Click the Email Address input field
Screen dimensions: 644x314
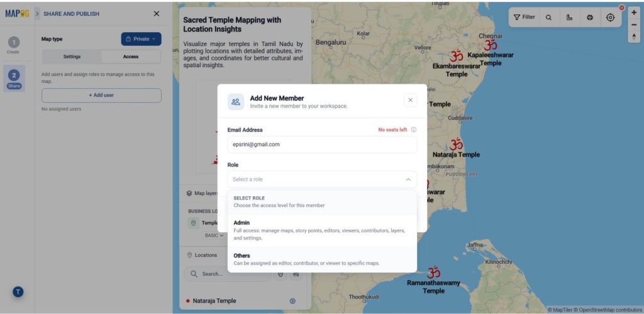pyautogui.click(x=322, y=145)
